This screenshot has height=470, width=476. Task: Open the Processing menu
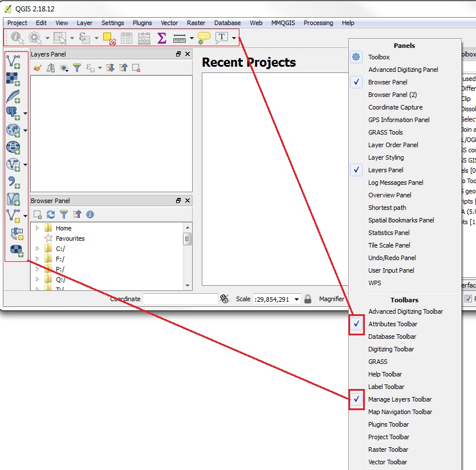tap(318, 23)
